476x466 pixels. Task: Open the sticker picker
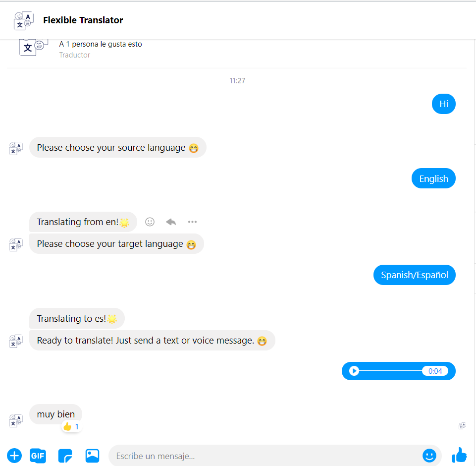(x=65, y=456)
